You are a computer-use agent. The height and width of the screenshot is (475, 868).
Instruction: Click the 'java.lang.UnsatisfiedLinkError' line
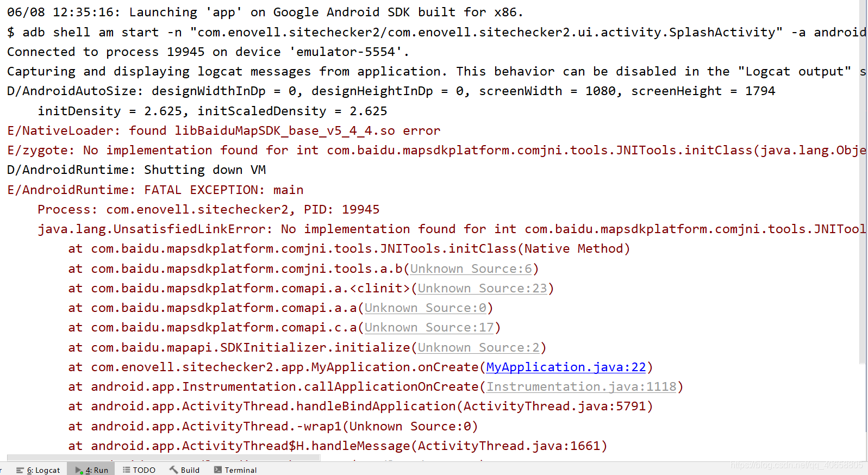pyautogui.click(x=452, y=229)
